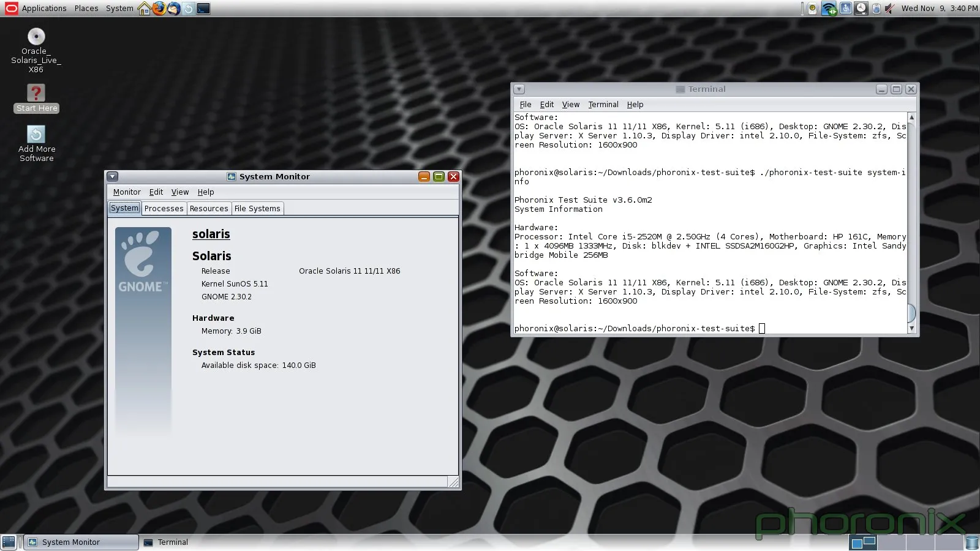
Task: Click the Terminal scrollbar down arrow
Action: coord(911,329)
